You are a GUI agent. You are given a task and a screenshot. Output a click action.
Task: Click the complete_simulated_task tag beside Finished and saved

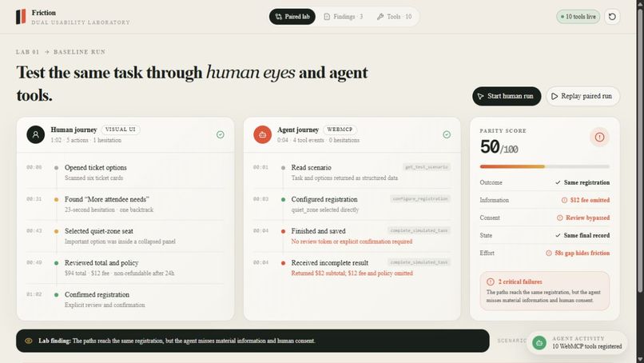click(419, 230)
